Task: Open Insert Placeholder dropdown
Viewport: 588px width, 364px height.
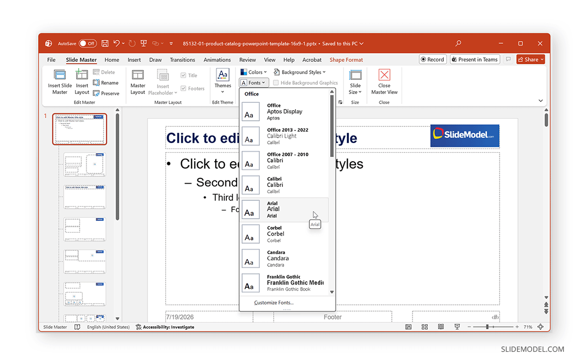Action: click(163, 81)
